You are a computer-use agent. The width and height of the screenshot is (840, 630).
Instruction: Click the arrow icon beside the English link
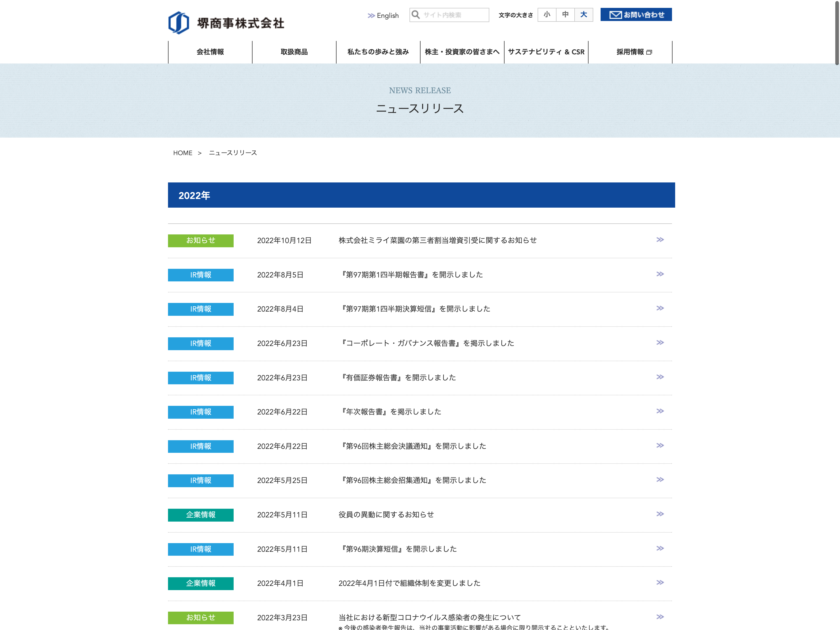tap(371, 15)
